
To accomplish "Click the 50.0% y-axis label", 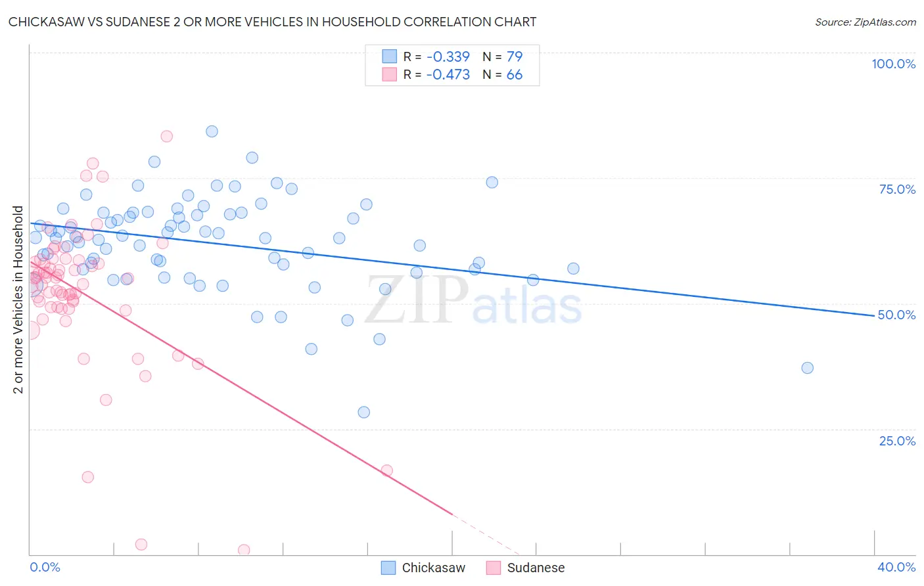I will click(896, 315).
